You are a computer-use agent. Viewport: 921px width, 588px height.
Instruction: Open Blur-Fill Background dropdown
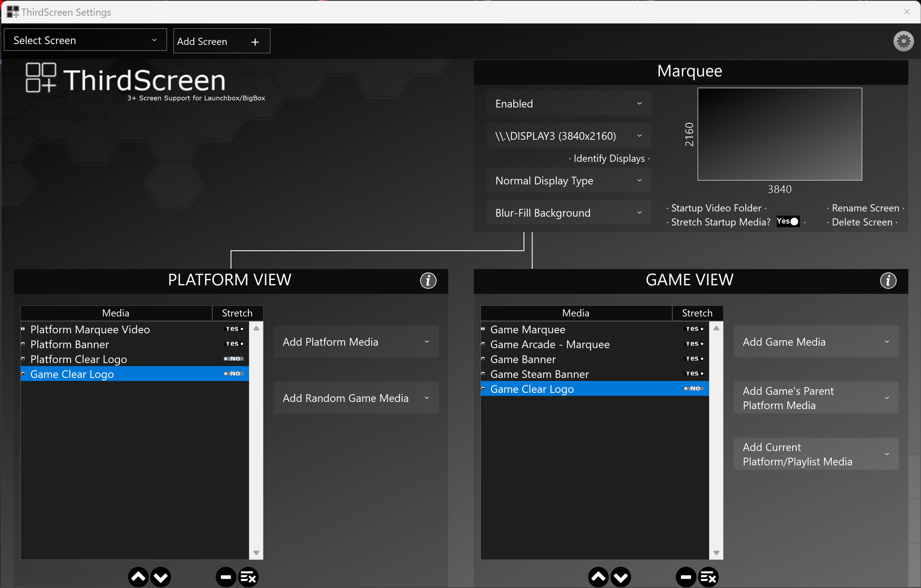pos(569,212)
